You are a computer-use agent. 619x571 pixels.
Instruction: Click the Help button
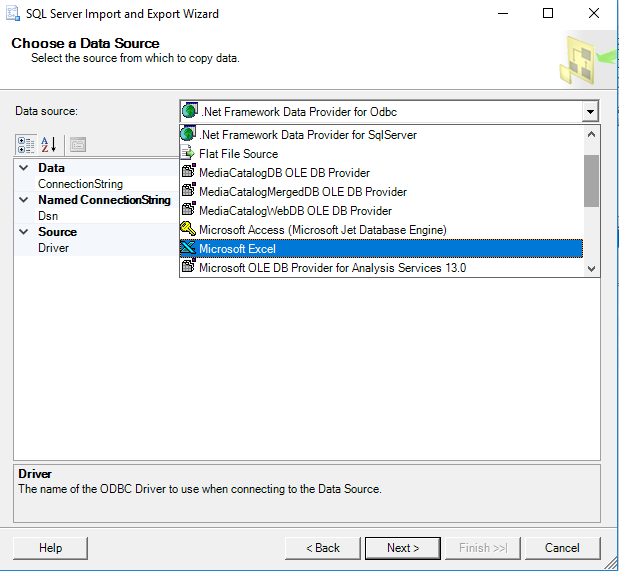click(x=51, y=548)
